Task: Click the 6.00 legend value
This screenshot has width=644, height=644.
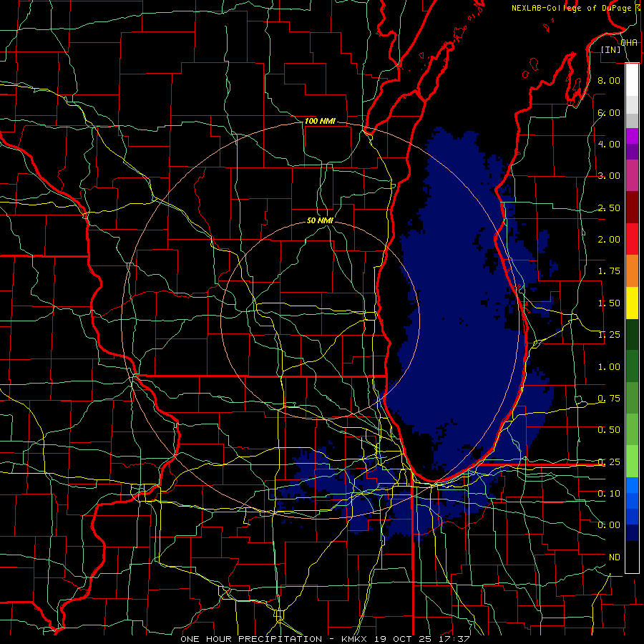Action: pyautogui.click(x=609, y=112)
